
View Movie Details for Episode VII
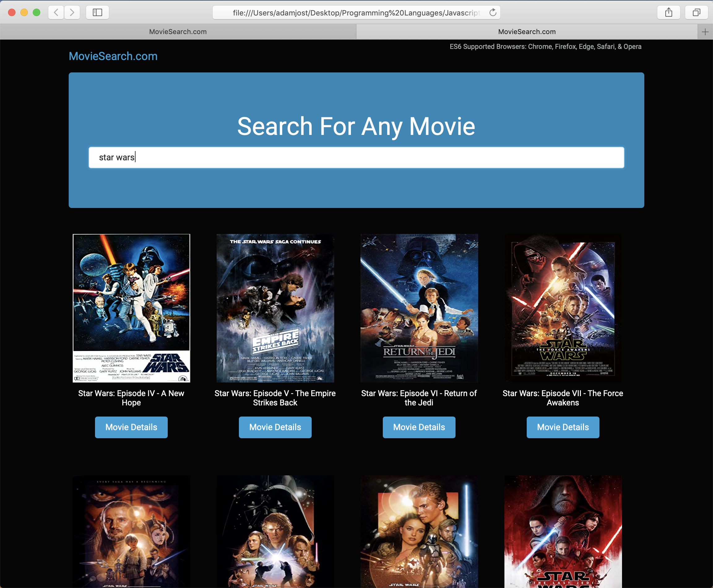[563, 427]
